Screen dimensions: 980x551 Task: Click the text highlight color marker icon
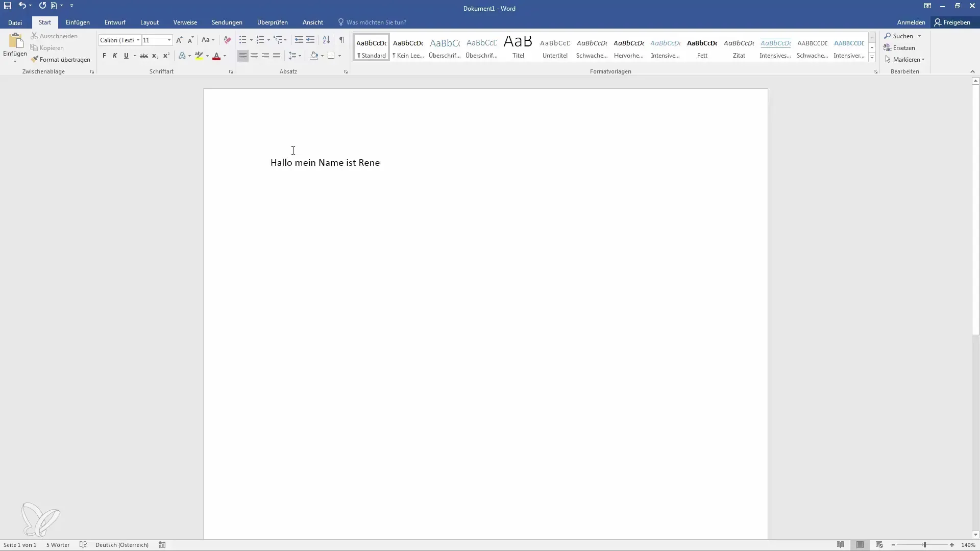199,56
